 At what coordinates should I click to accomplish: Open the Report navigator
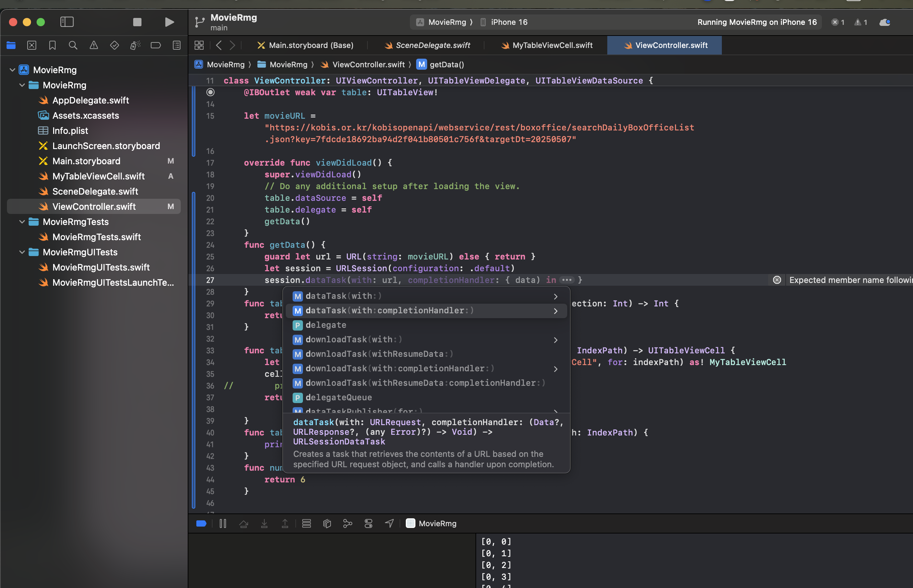tap(176, 46)
